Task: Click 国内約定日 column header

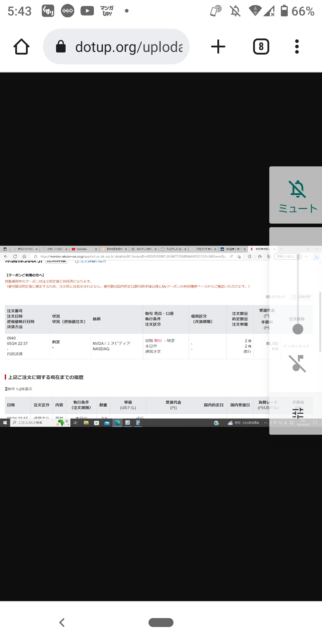Action: (213, 405)
